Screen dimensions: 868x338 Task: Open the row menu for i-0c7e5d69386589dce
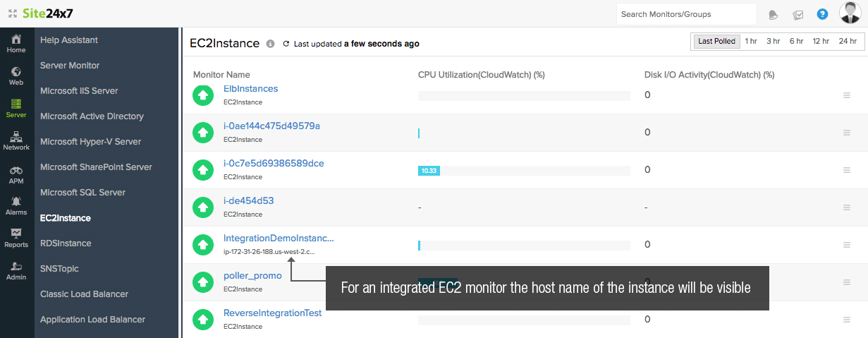coord(847,170)
